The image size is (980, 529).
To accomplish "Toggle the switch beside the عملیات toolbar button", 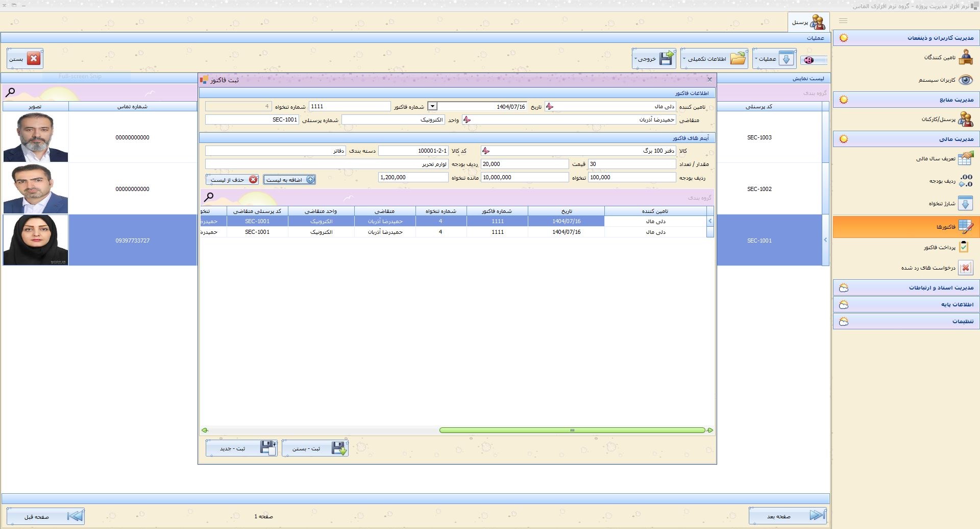I will pos(813,60).
